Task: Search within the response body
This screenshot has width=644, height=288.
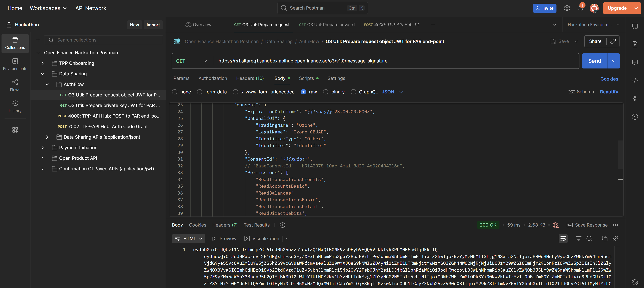Action: coord(589,239)
